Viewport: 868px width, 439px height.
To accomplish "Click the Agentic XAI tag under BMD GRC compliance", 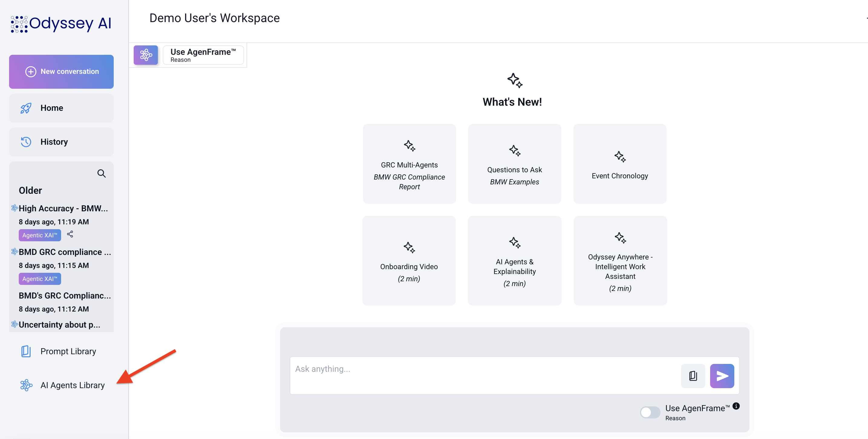I will 40,279.
